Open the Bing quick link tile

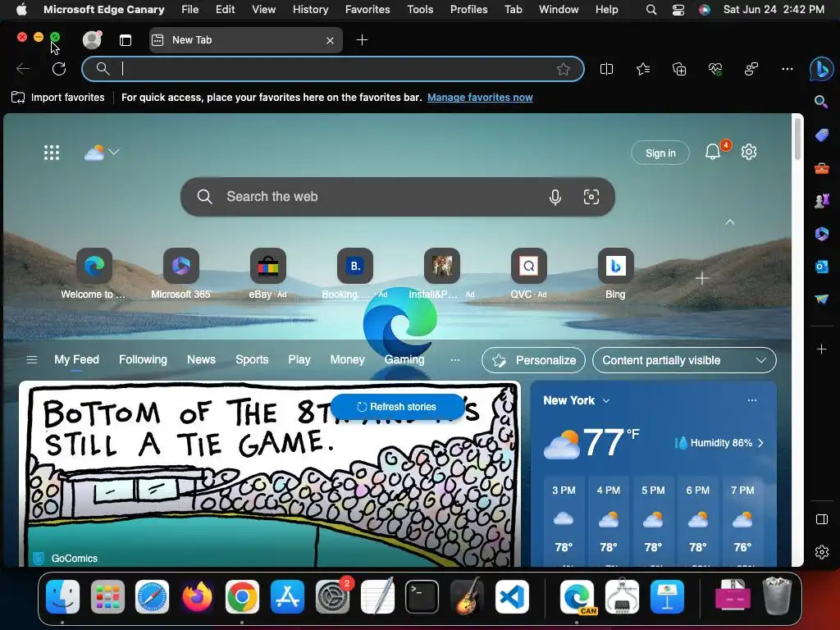tap(615, 273)
